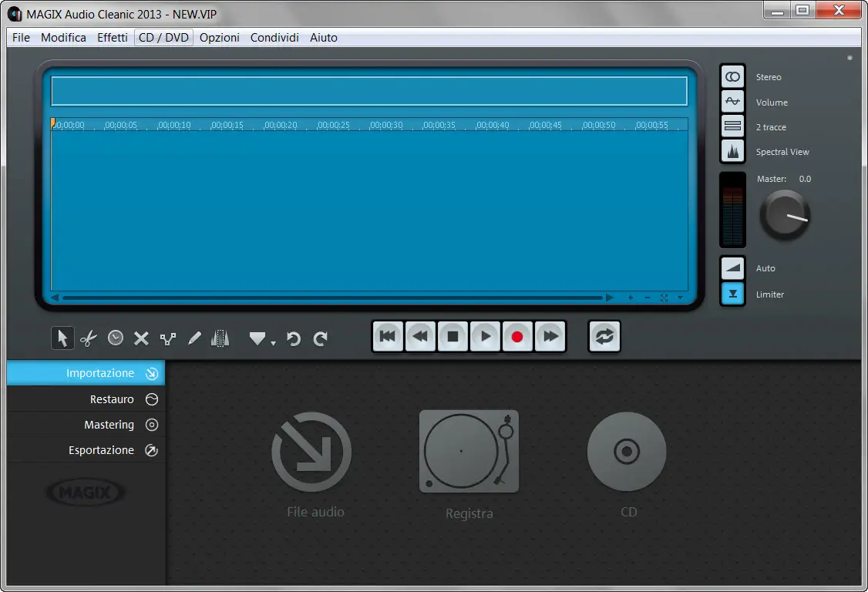Switch to the Mastering section
The height and width of the screenshot is (592, 868).
pos(86,424)
